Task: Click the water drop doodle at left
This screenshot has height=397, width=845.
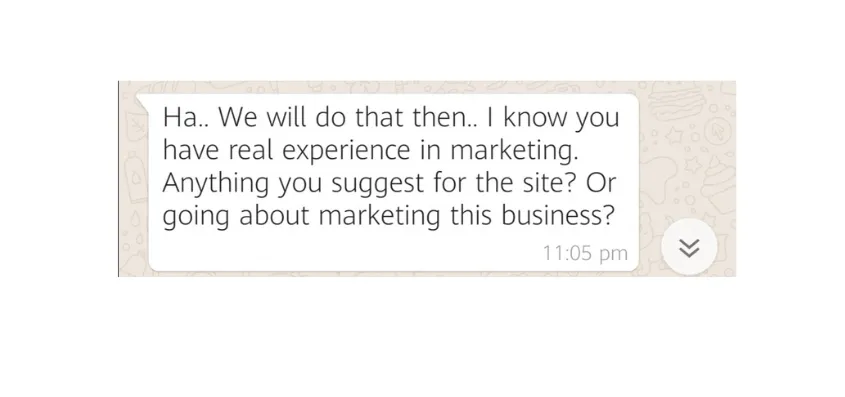Action: tap(137, 220)
